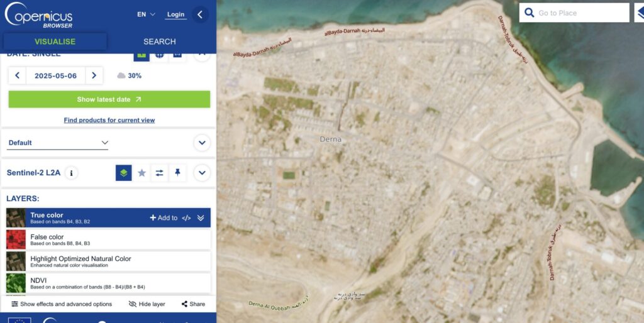Open the Default theme dropdown
This screenshot has height=323, width=644.
pos(58,143)
